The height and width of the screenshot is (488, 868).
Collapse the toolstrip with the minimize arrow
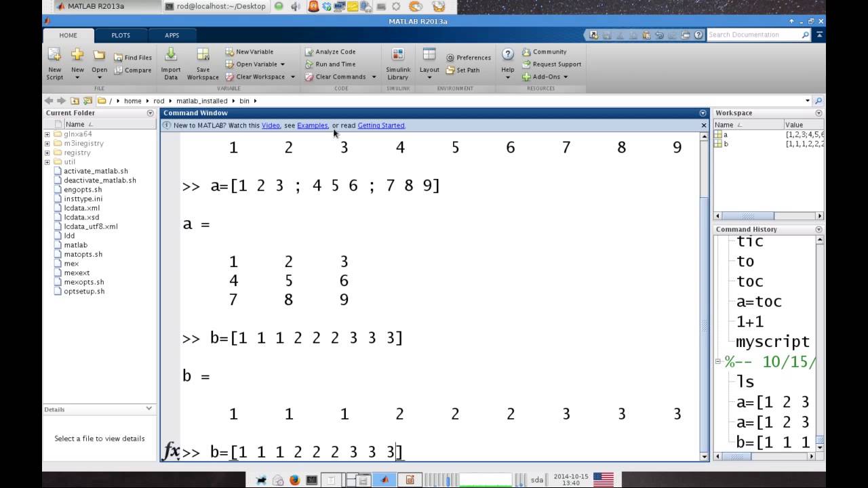click(x=818, y=35)
